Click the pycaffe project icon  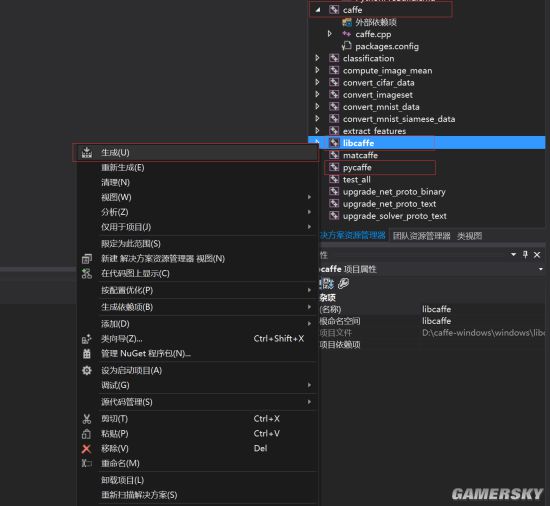coord(334,167)
